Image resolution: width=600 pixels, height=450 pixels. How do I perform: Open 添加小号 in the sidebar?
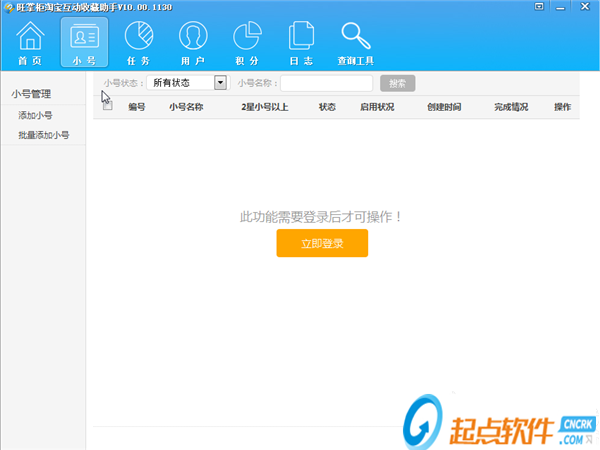coord(35,115)
